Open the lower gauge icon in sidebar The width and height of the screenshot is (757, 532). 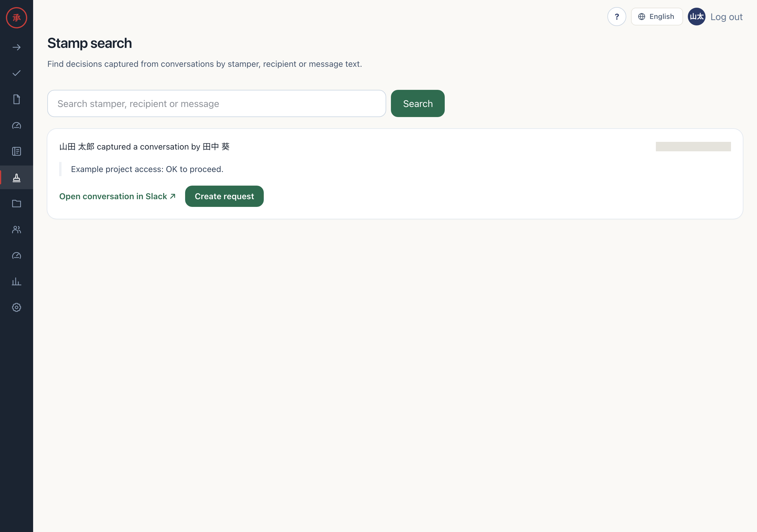click(17, 255)
